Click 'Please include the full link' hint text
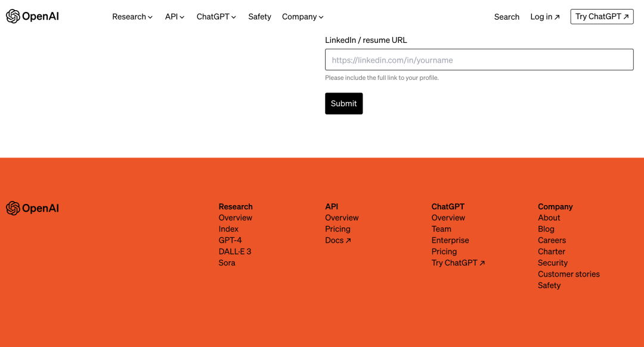This screenshot has width=644, height=347. [382, 78]
